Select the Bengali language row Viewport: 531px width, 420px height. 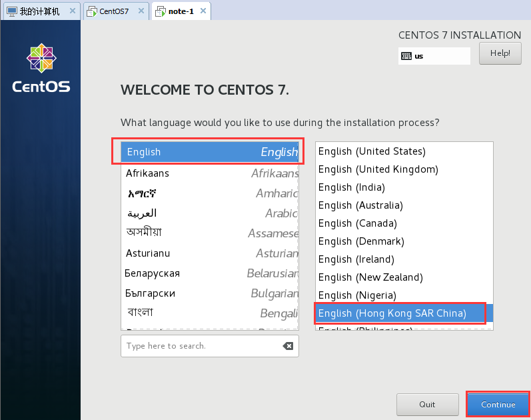pyautogui.click(x=210, y=313)
